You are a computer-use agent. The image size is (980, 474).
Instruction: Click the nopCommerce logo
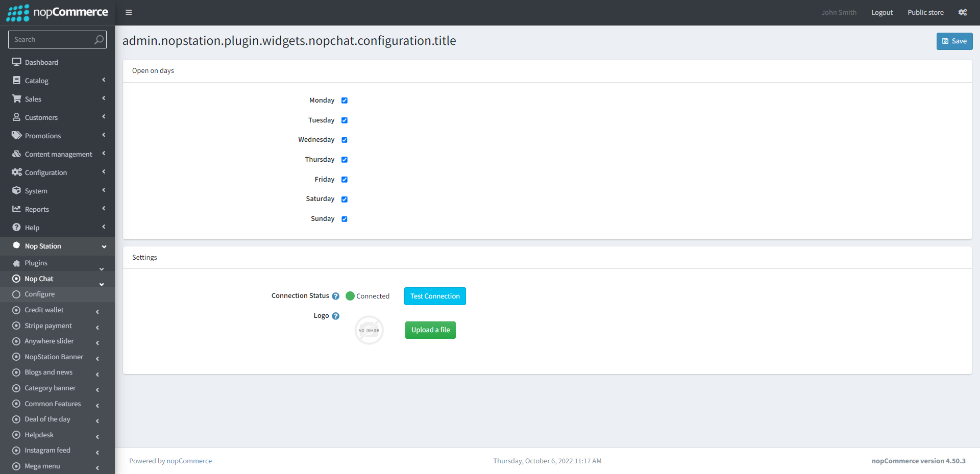click(x=57, y=12)
